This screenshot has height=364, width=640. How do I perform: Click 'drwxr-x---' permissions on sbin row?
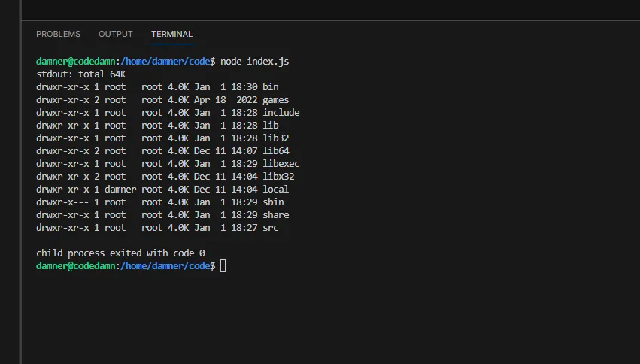pos(62,202)
